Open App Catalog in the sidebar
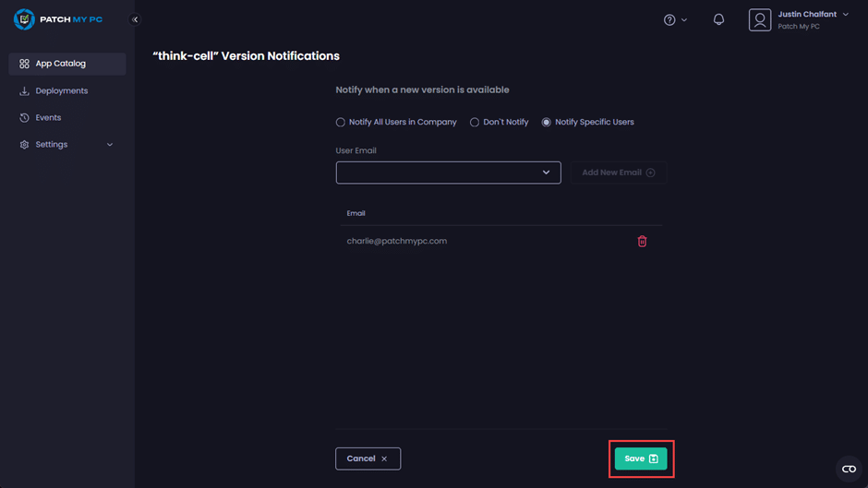Screen dimensions: 868x488 61,64
